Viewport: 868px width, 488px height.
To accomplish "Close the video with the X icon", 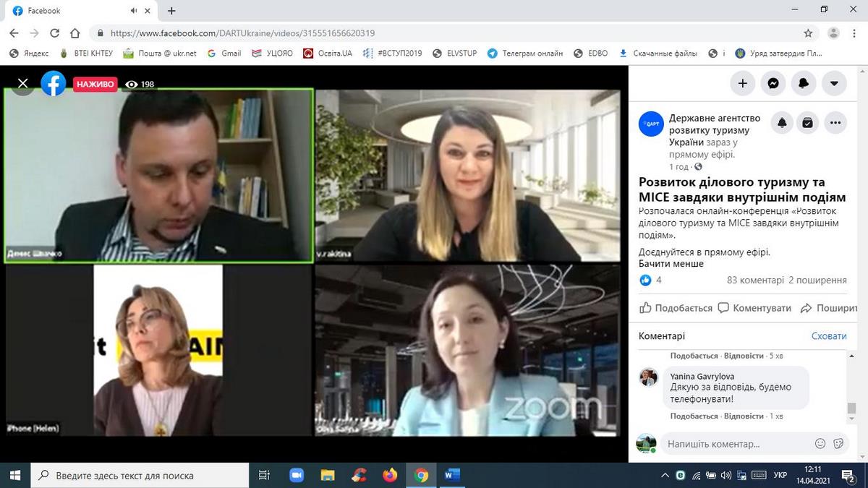I will tap(23, 83).
